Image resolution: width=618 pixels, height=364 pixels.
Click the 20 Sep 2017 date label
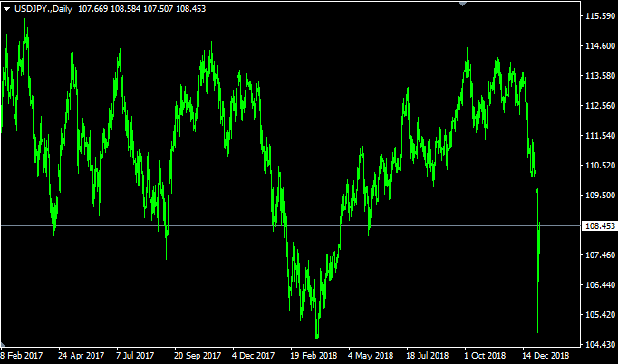[198, 356]
